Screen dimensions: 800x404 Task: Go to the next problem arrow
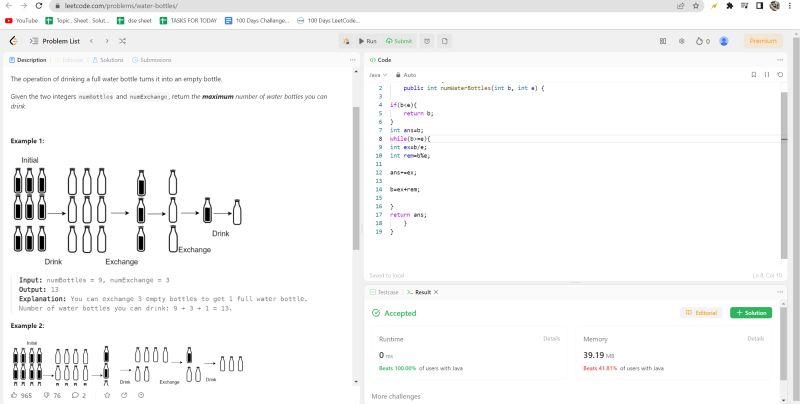tap(108, 41)
